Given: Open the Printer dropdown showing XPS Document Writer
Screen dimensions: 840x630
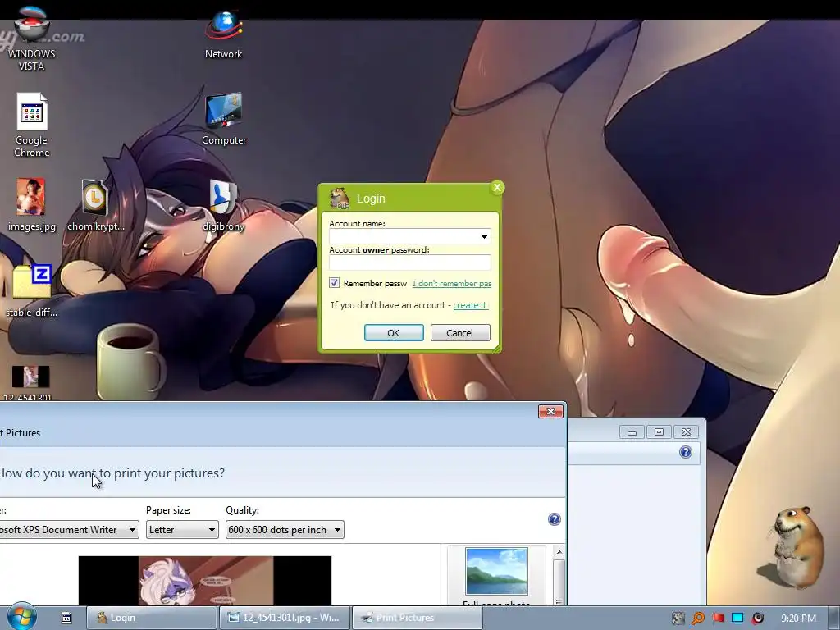Looking at the screenshot, I should click(x=69, y=530).
